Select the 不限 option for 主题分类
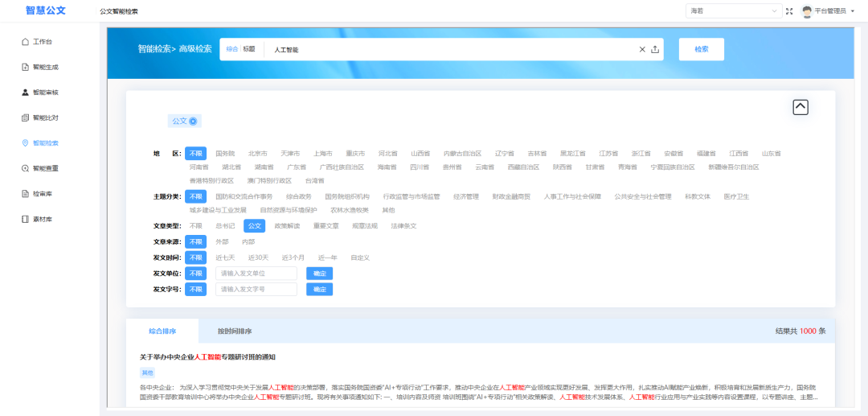Image resolution: width=868 pixels, height=416 pixels. 195,196
